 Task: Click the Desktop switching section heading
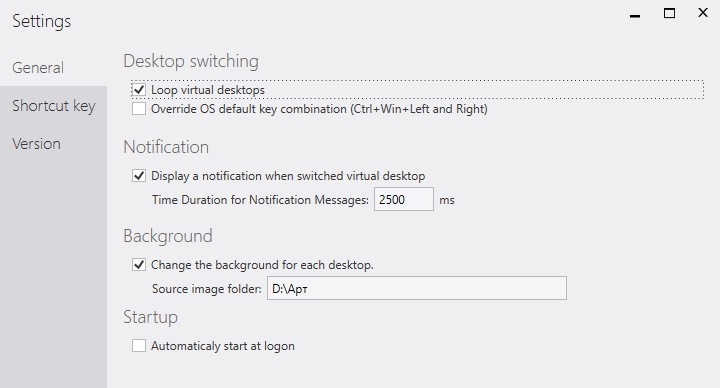[x=191, y=61]
